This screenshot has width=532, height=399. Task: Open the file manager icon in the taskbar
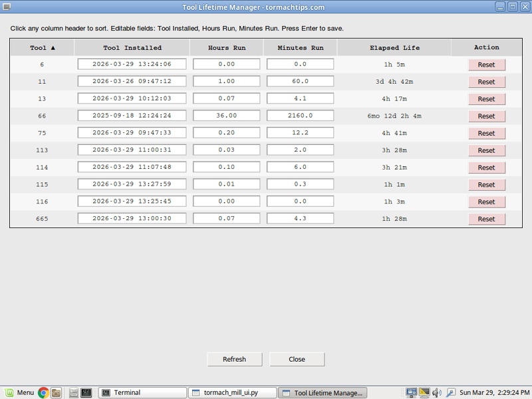(57, 392)
